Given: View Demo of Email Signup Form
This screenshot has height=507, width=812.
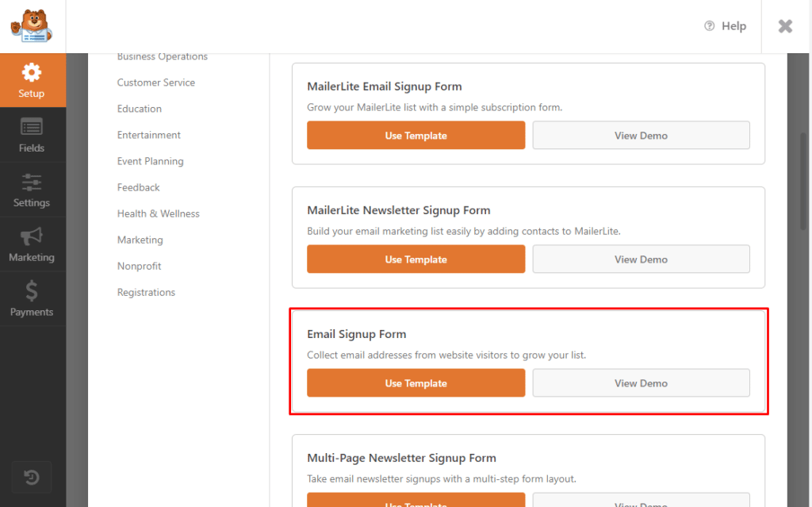Looking at the screenshot, I should pos(641,382).
